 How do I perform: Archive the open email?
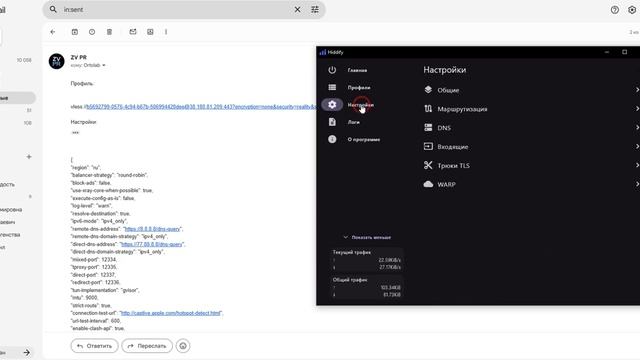click(75, 32)
